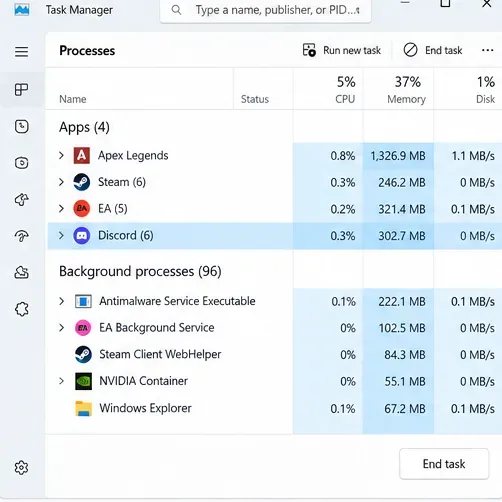Click the 1.1 MB/s disk value
This screenshot has width=502, height=502.
coord(473,156)
